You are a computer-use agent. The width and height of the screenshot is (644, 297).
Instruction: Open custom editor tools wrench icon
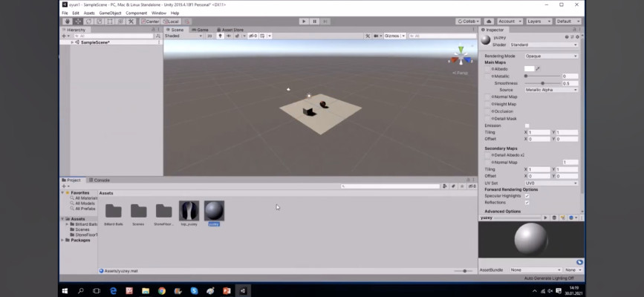coord(131,22)
